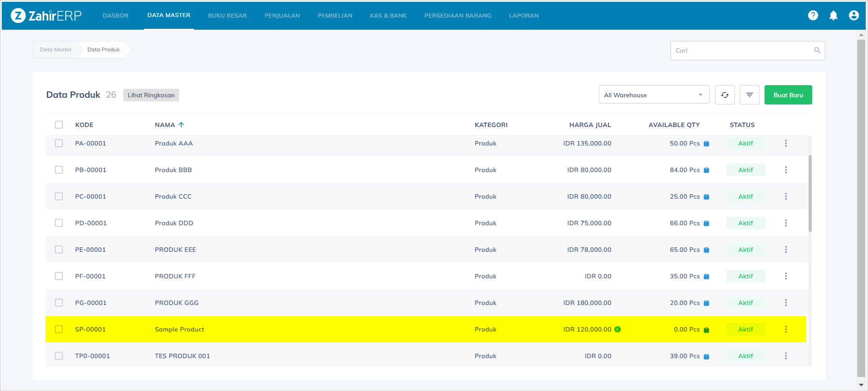Click the Buat Baru button
This screenshot has width=868, height=391.
tap(788, 95)
